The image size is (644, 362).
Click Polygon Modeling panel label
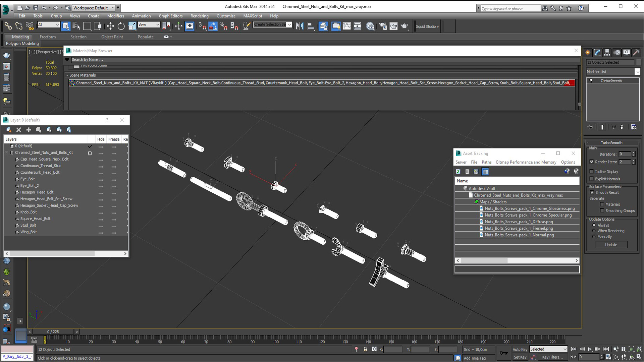pyautogui.click(x=22, y=44)
